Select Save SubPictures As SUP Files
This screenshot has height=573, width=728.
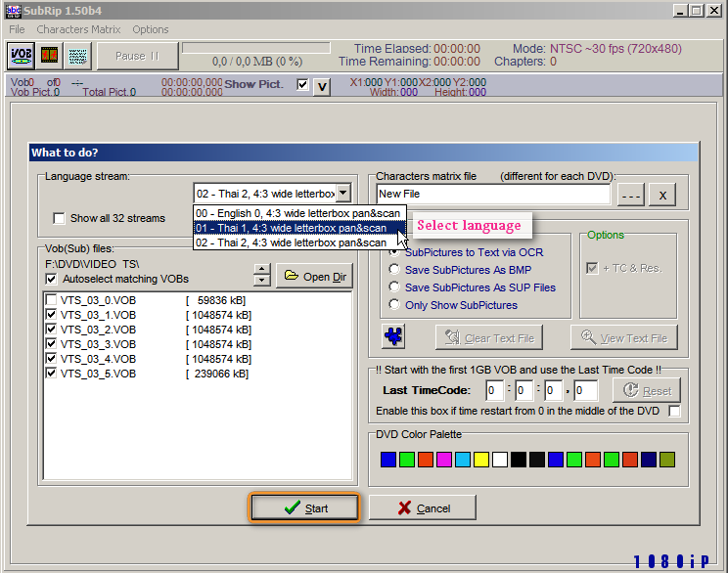(x=394, y=287)
